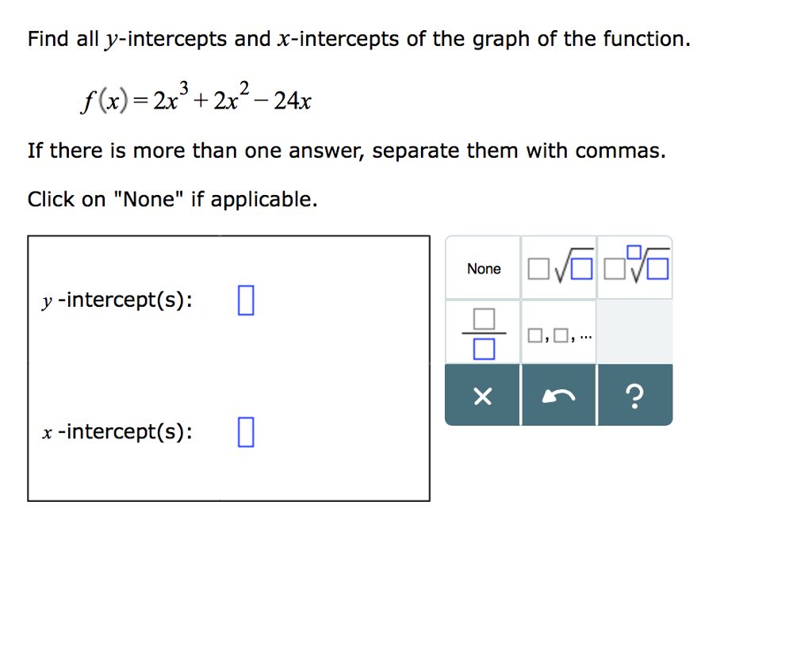Screen dimensions: 812x658
Task: Click the index box of the nth root
Action: pyautogui.click(x=635, y=251)
